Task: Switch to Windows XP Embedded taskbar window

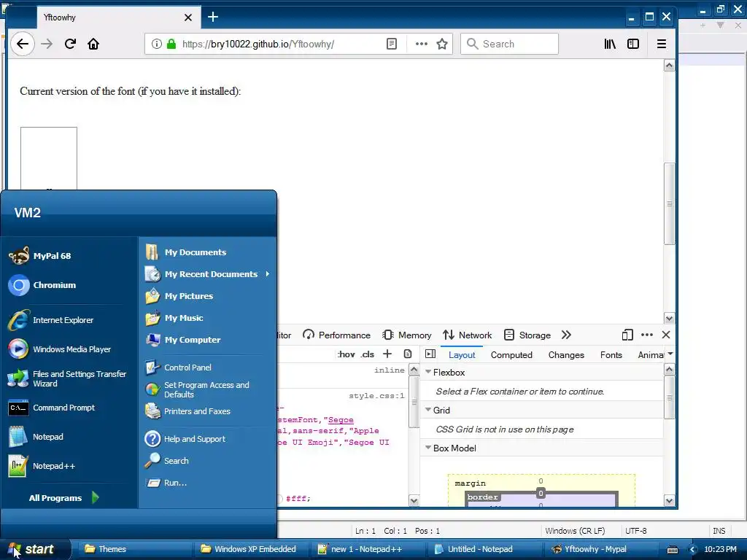Action: coord(253,549)
